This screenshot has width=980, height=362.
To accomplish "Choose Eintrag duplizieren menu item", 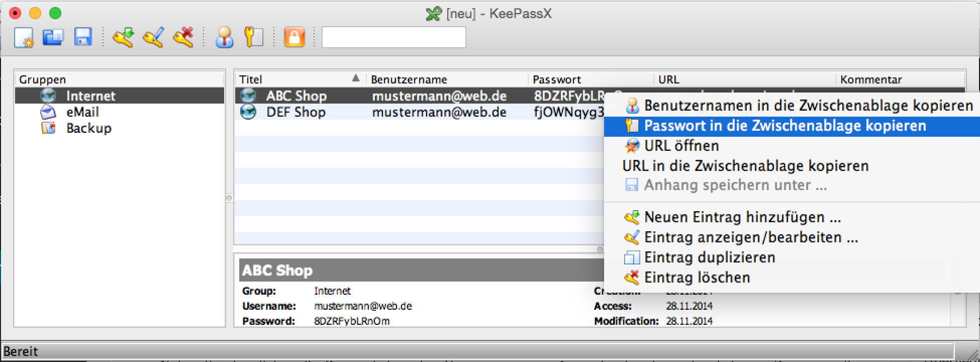I will 792,257.
